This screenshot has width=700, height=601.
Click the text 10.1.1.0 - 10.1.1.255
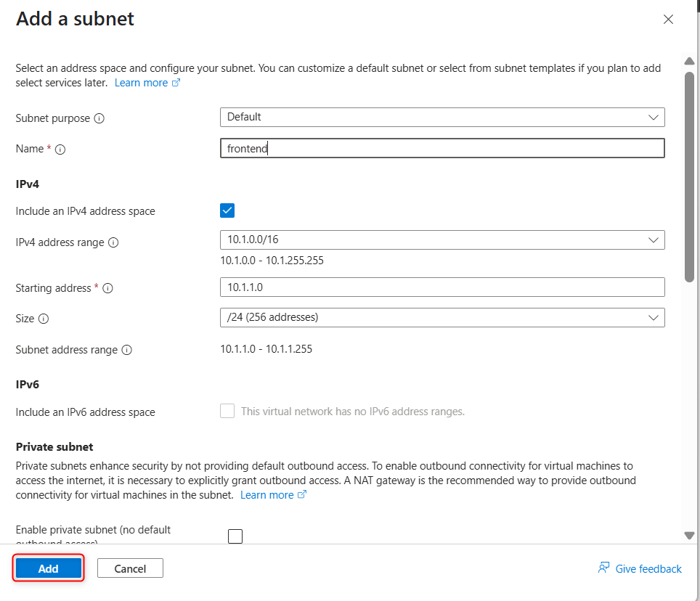tap(266, 349)
